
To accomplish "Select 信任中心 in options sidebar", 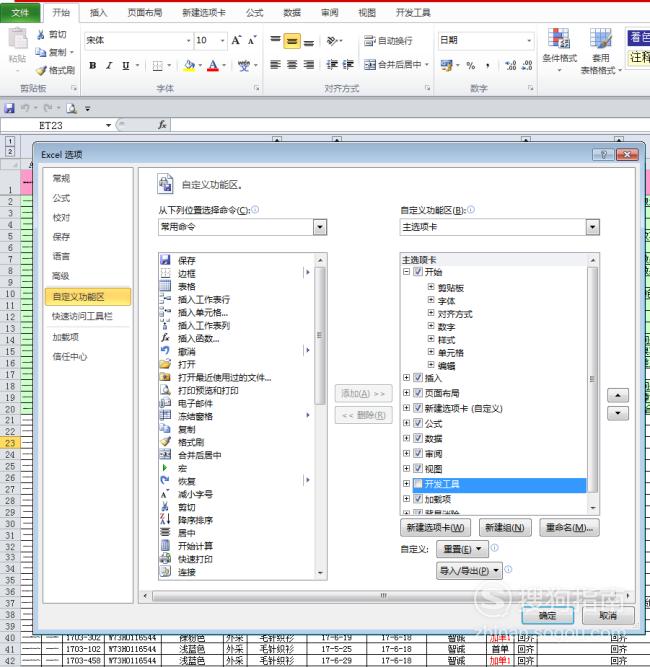I will (x=70, y=356).
